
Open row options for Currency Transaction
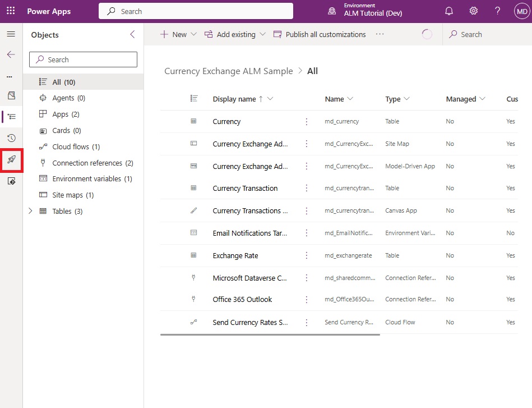click(307, 188)
